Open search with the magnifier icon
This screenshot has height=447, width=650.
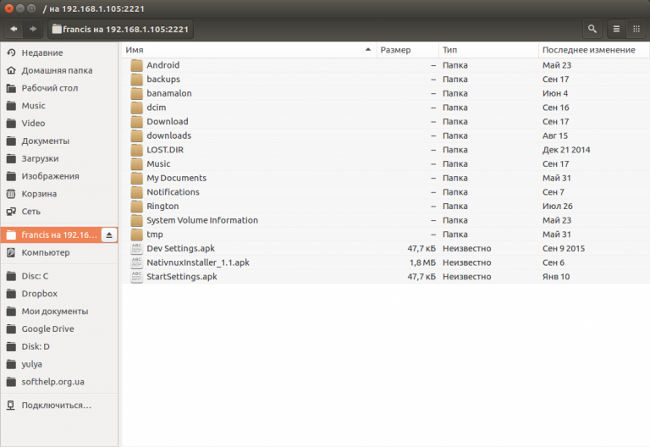(x=592, y=29)
